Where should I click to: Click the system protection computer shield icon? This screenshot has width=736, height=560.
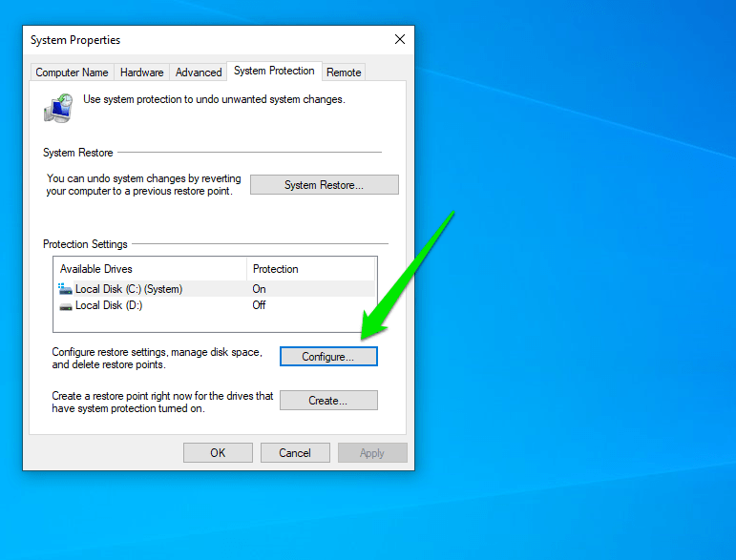tap(58, 108)
